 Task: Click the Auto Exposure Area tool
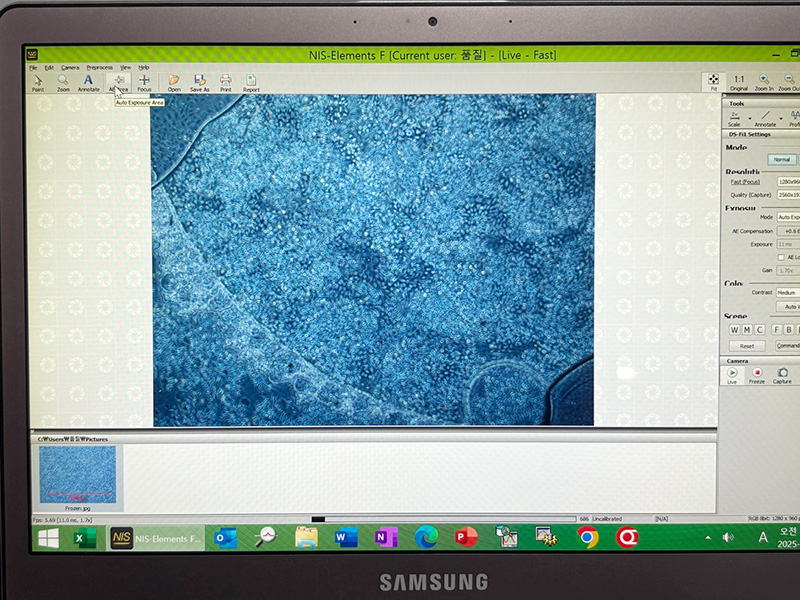click(118, 81)
